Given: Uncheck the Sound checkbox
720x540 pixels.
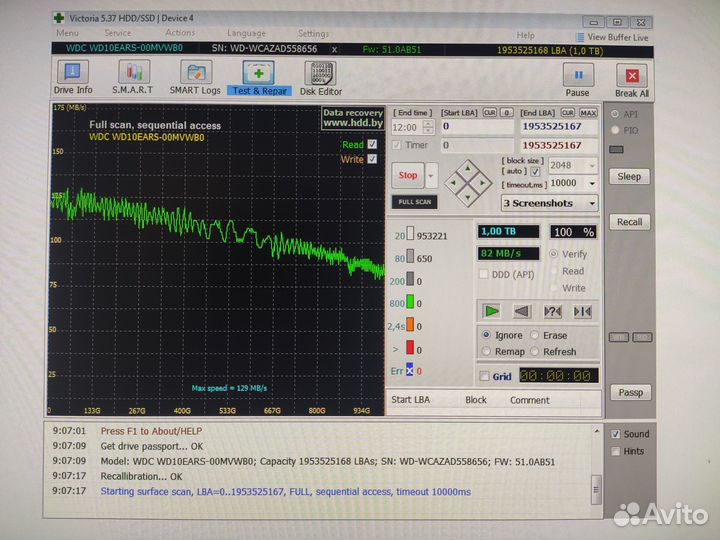Looking at the screenshot, I should (x=616, y=434).
